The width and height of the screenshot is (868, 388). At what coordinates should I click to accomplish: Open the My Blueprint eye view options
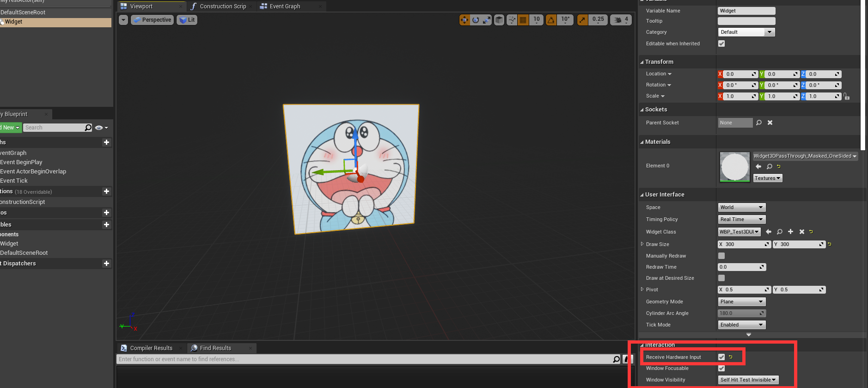101,128
